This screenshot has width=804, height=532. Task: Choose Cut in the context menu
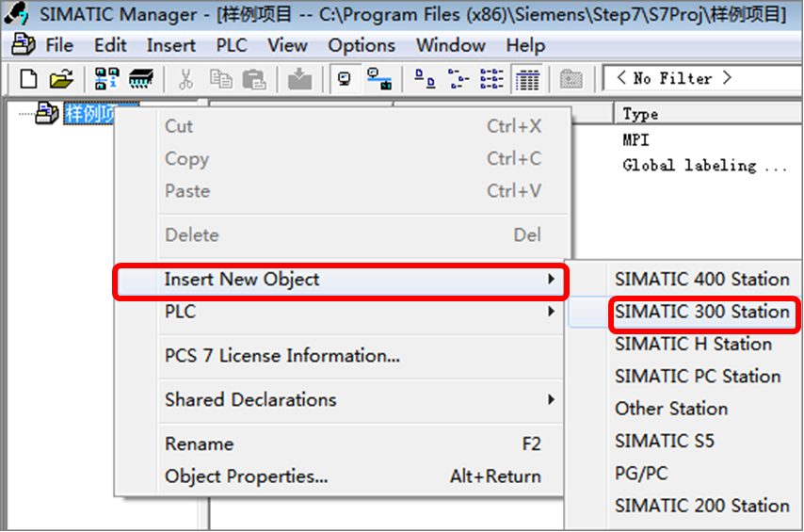point(341,126)
